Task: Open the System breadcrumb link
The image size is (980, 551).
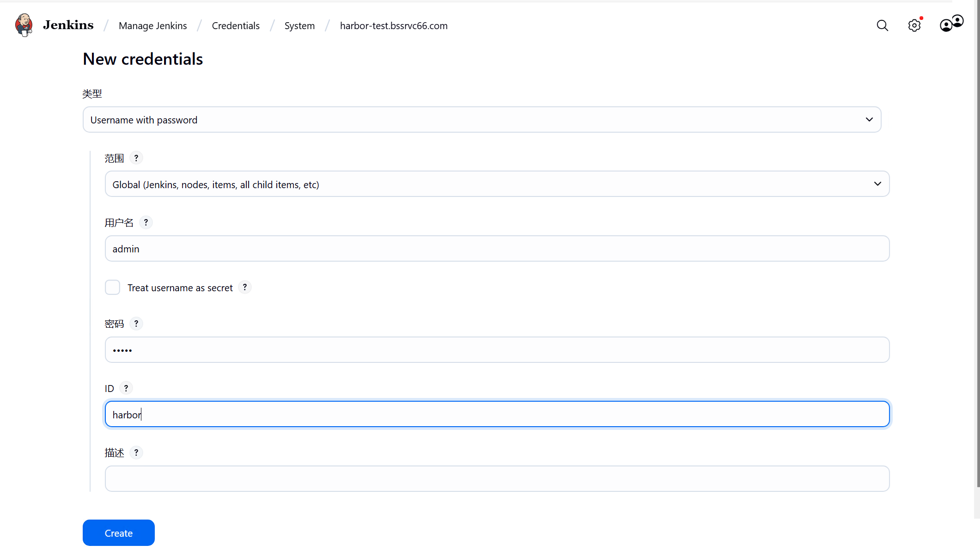Action: click(299, 26)
